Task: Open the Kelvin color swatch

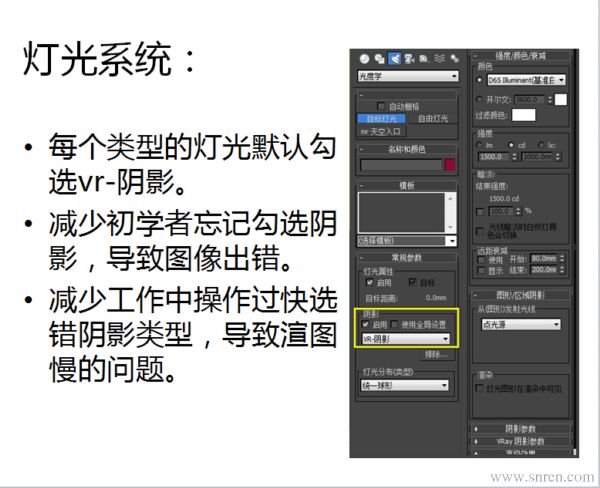Action: [x=561, y=100]
